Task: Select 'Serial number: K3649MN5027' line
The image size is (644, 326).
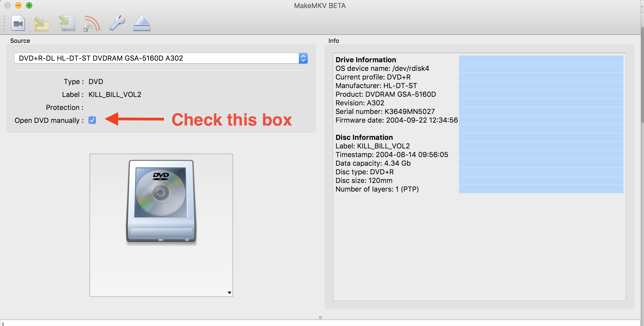Action: (385, 112)
